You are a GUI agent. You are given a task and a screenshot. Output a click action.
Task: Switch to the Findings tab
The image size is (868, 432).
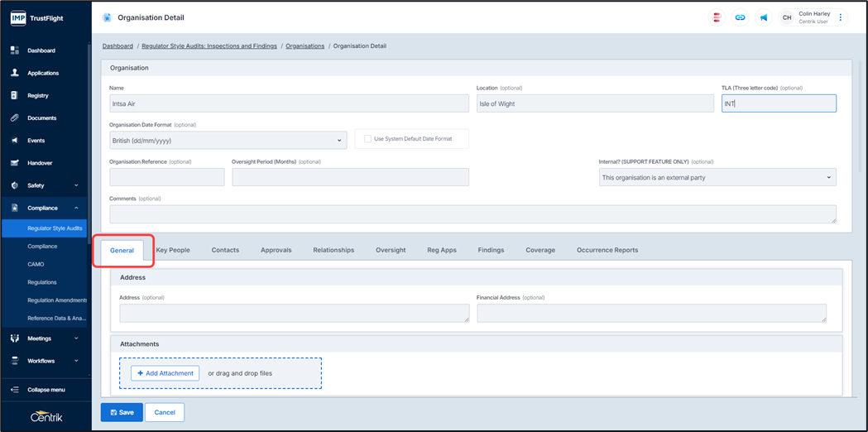tap(491, 250)
